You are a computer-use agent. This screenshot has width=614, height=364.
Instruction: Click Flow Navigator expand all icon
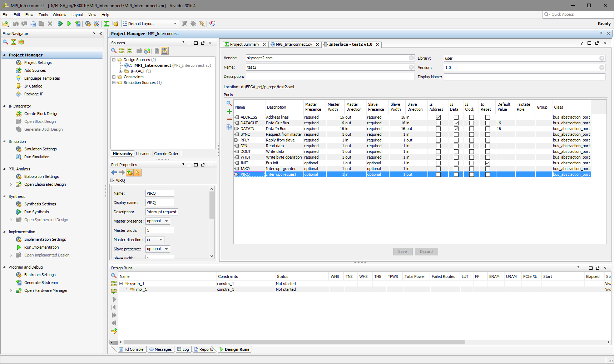coord(21,42)
